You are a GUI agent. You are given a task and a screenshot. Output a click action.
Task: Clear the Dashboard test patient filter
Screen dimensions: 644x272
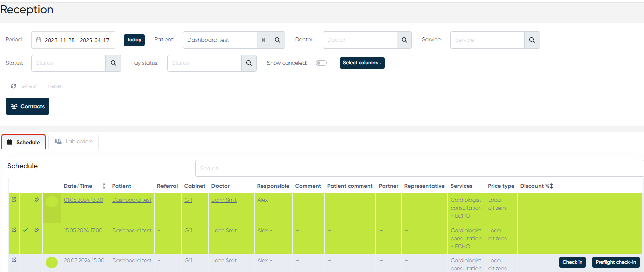click(x=263, y=40)
